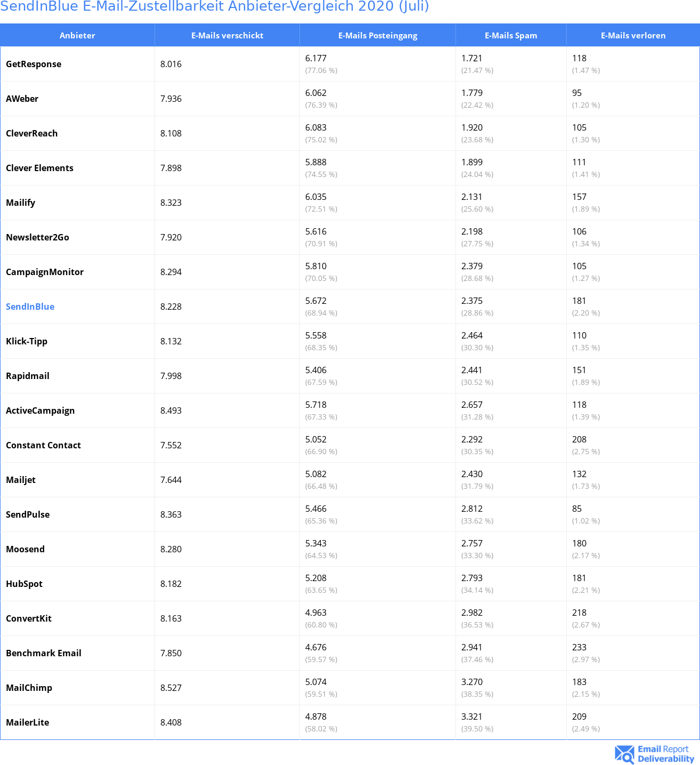This screenshot has width=700, height=765.
Task: Click the Mailify provider name
Action: coord(20,203)
